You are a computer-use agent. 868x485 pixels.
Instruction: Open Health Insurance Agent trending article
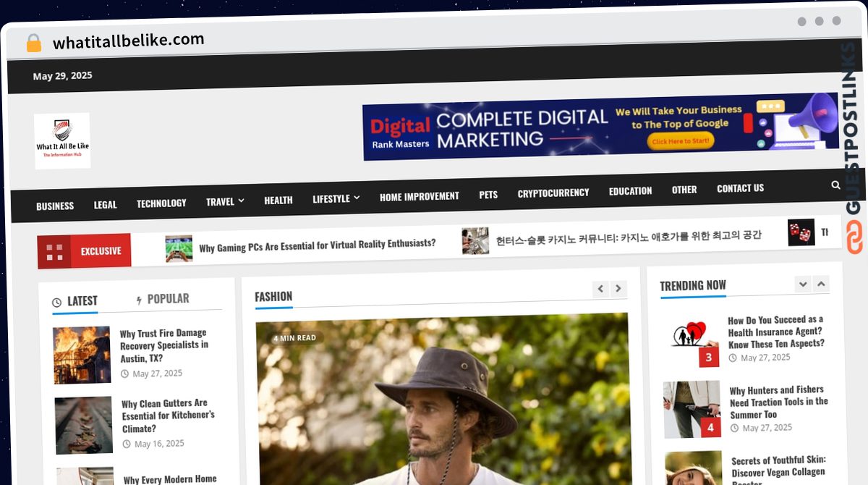pos(775,332)
